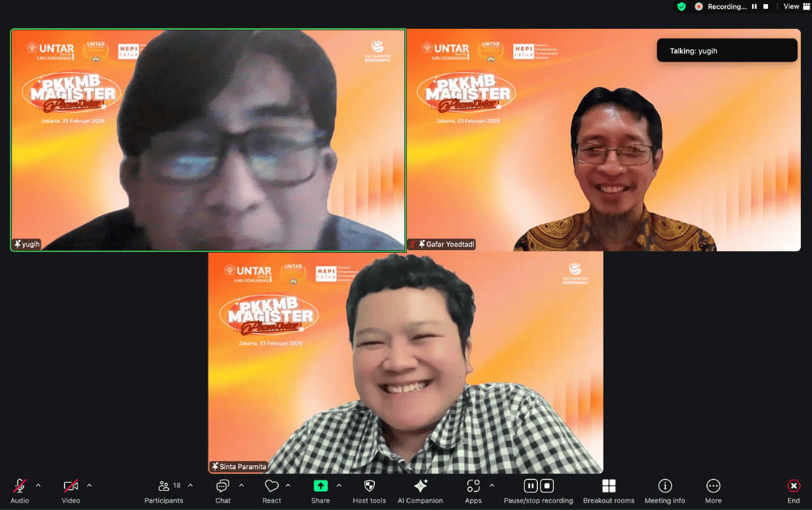Expand the arrow next to Share
812x510 pixels.
tap(339, 485)
